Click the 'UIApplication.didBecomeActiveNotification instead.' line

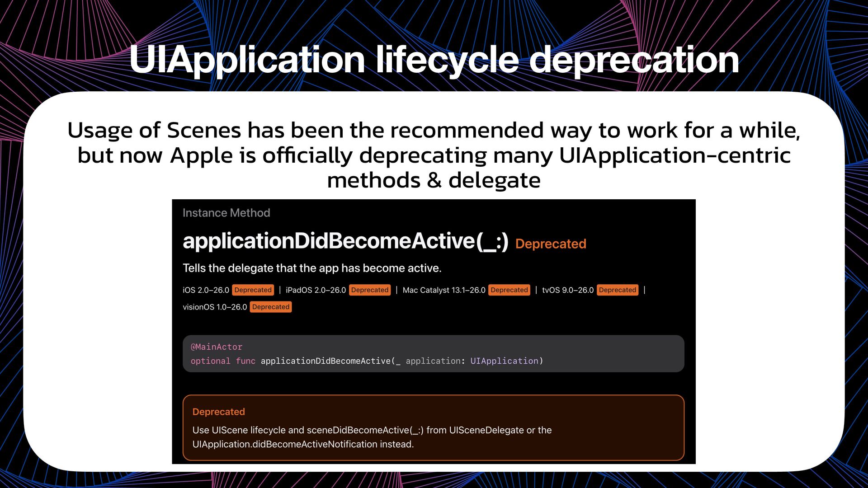tap(303, 444)
